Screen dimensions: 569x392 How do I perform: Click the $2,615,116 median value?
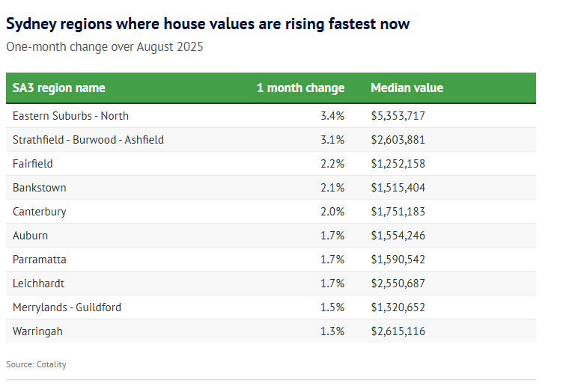(398, 331)
